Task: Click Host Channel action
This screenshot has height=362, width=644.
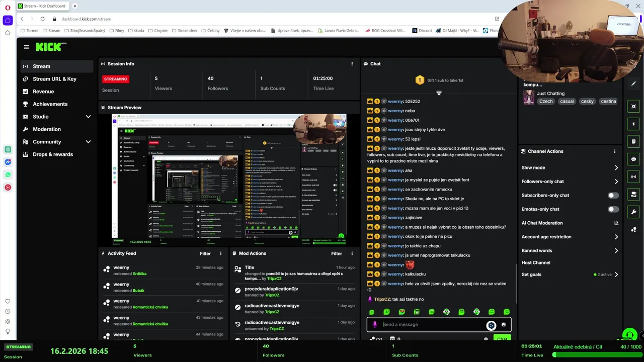Action: point(536,262)
